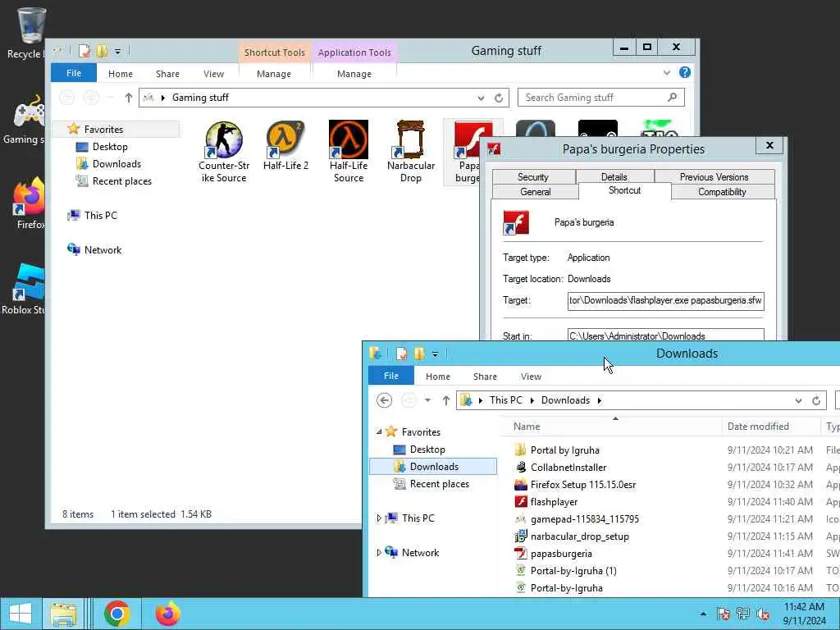
Task: Click the Target field in Properties
Action: point(665,300)
